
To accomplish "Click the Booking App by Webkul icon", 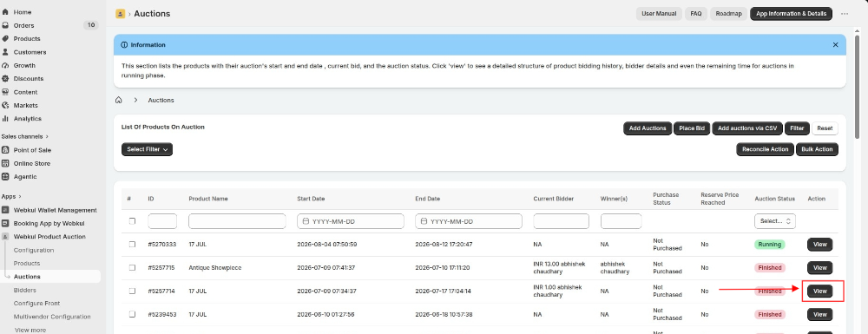I will click(x=5, y=224).
